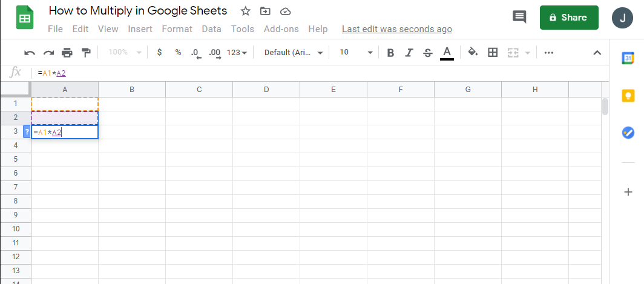The height and width of the screenshot is (284, 644).
Task: Open the Fill color bucket
Action: (473, 53)
